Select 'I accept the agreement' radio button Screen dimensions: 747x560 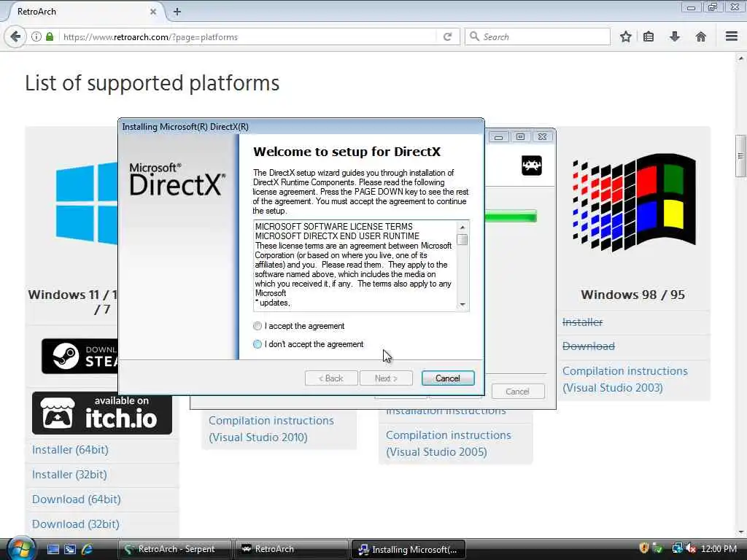258,326
